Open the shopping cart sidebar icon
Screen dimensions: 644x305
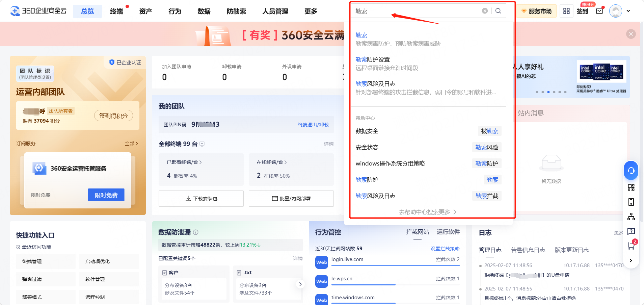coord(631,246)
